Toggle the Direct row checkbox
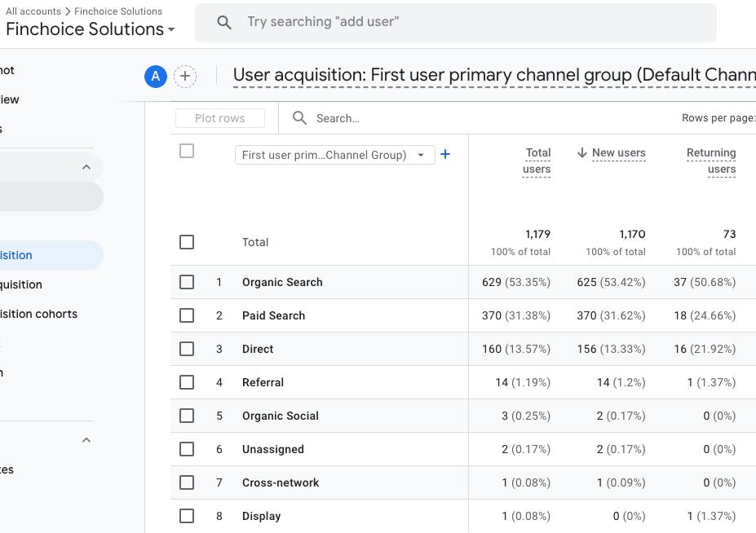This screenshot has height=533, width=756. click(x=187, y=349)
